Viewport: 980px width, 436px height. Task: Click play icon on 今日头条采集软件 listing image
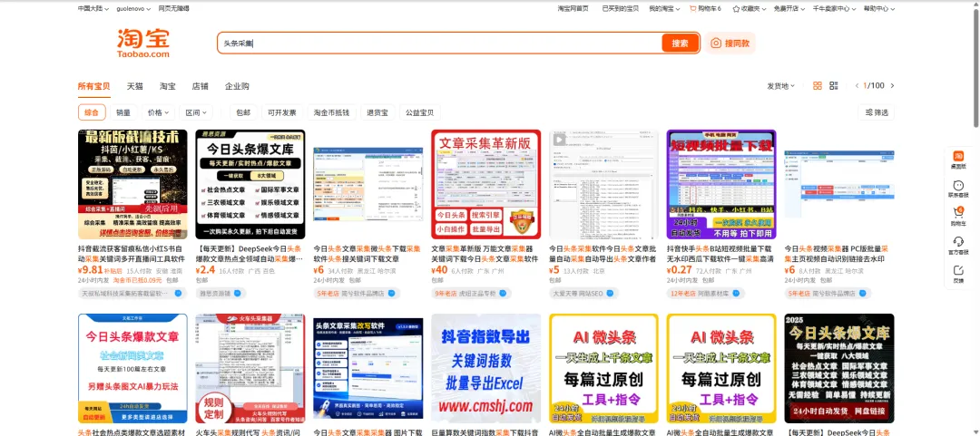(557, 140)
